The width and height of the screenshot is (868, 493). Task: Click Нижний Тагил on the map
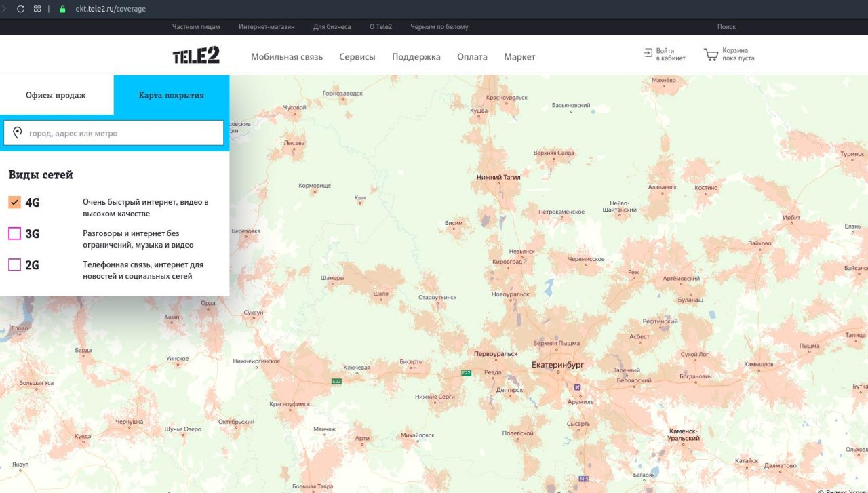[498, 178]
